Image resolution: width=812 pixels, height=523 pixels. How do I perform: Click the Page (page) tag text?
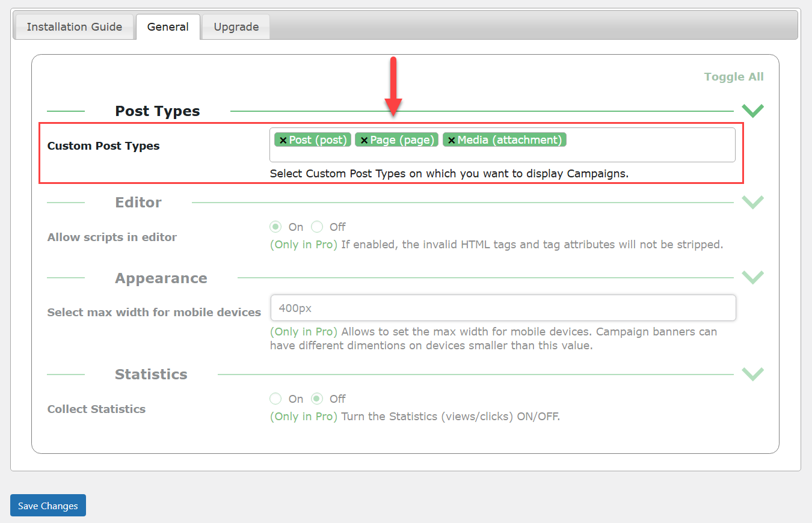[402, 140]
